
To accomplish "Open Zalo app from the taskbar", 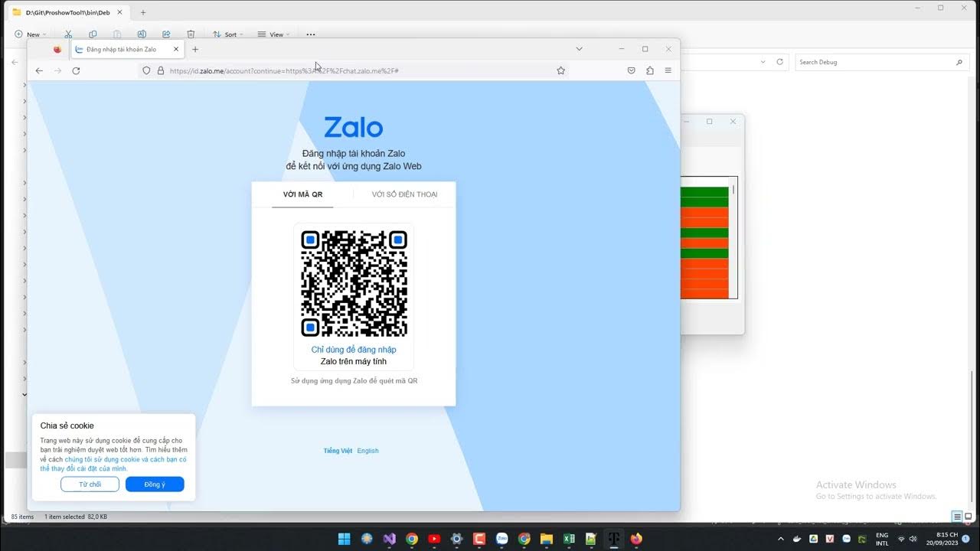I will 501,539.
